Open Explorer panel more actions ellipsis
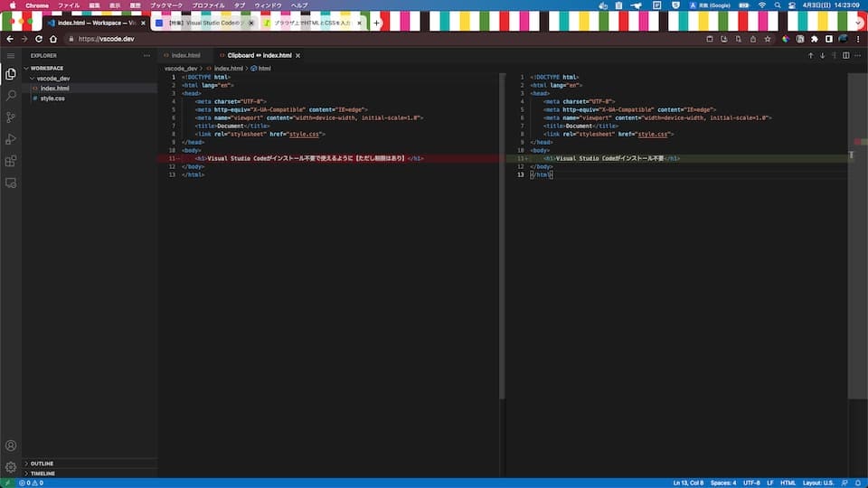The image size is (868, 488). pyautogui.click(x=146, y=55)
